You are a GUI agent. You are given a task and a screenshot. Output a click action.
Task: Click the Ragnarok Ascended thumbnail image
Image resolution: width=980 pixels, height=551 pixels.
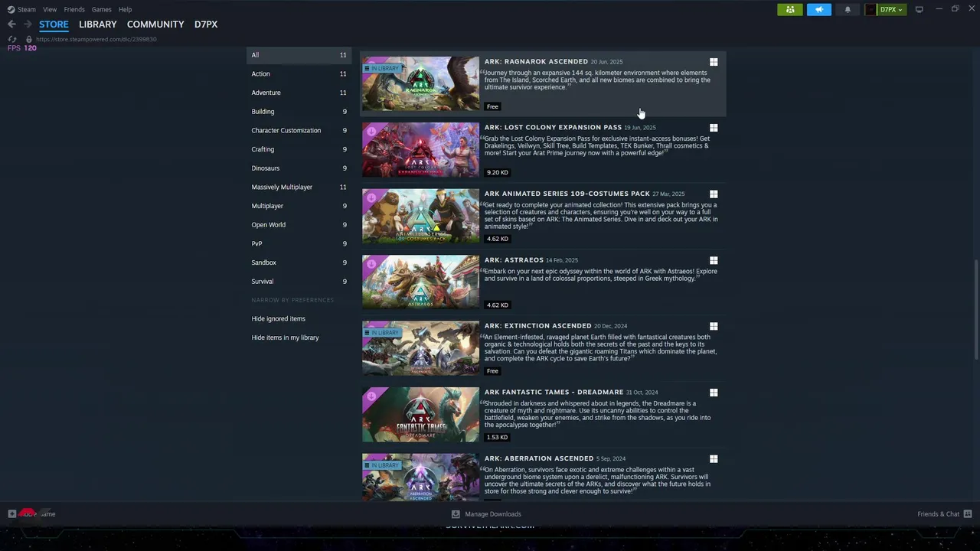point(420,83)
